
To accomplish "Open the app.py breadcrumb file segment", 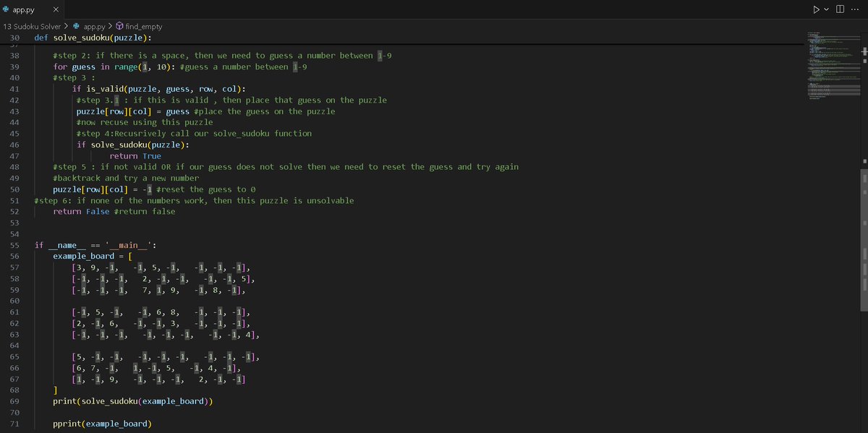I will (x=94, y=26).
